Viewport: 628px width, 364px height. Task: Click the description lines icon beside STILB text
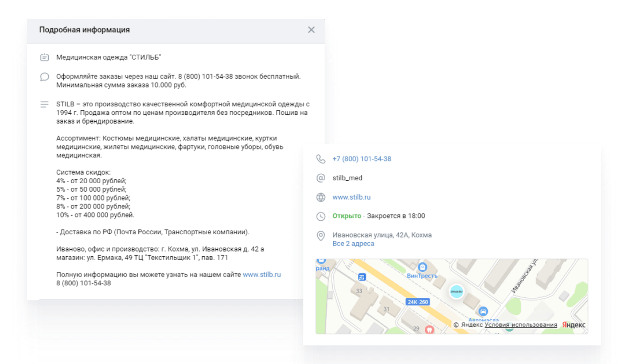[45, 104]
